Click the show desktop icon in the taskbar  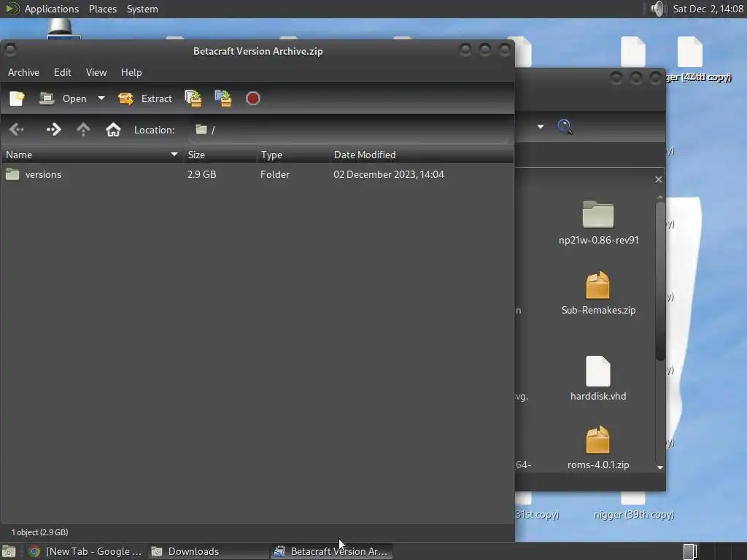coord(9,551)
